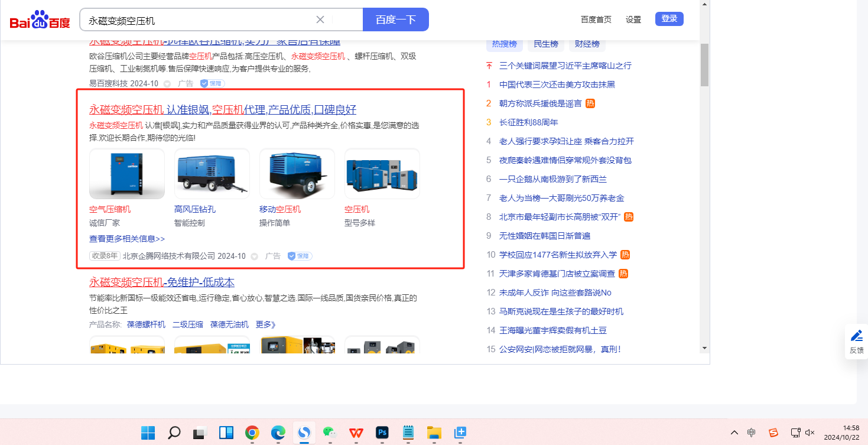The height and width of the screenshot is (445, 868).
Task: Open the Windows Start menu
Action: coord(148,433)
